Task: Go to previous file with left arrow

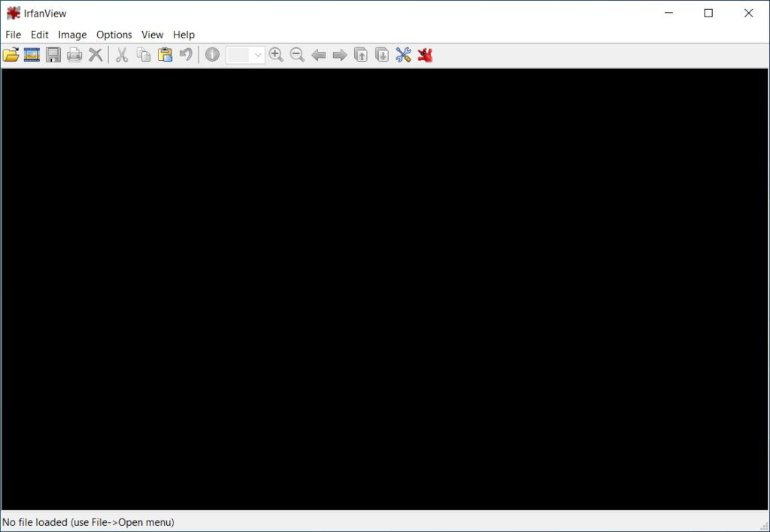Action: (x=319, y=55)
